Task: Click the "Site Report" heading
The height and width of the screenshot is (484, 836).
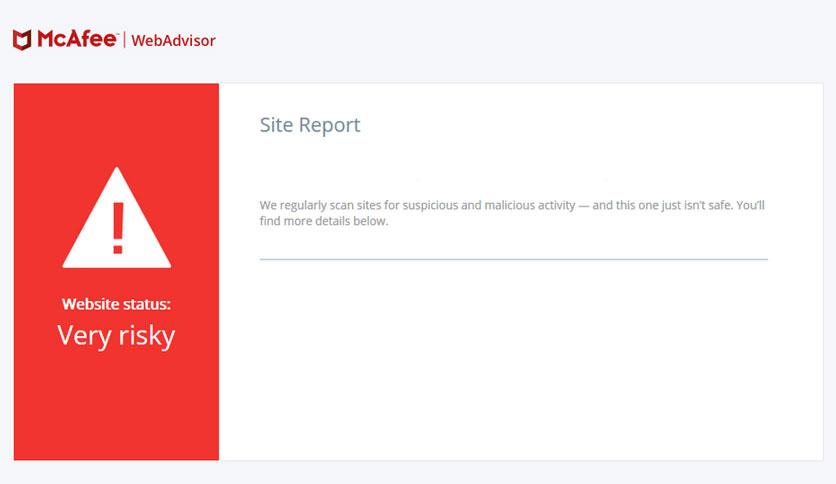Action: (x=310, y=125)
